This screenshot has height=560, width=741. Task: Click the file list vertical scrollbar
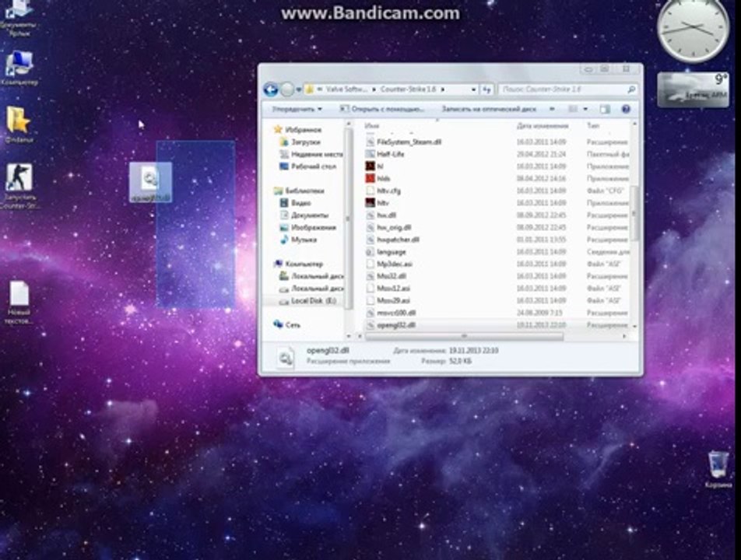[x=634, y=212]
